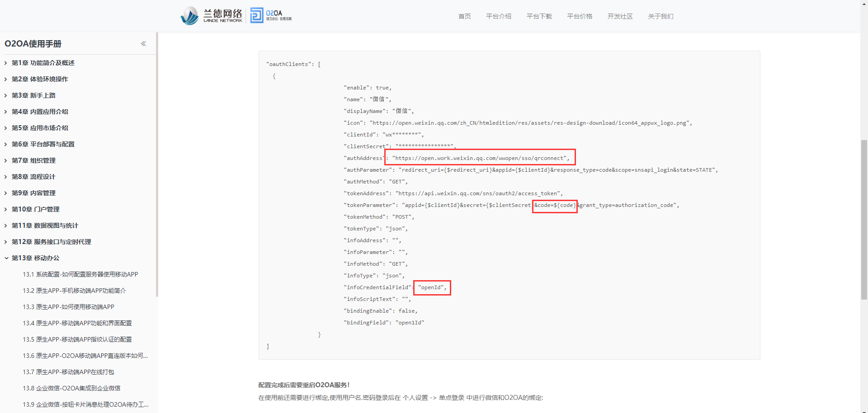Screen dimensions: 868x413
Task: Expand chapter 第1章 功能简介及概述
Action: [6, 63]
